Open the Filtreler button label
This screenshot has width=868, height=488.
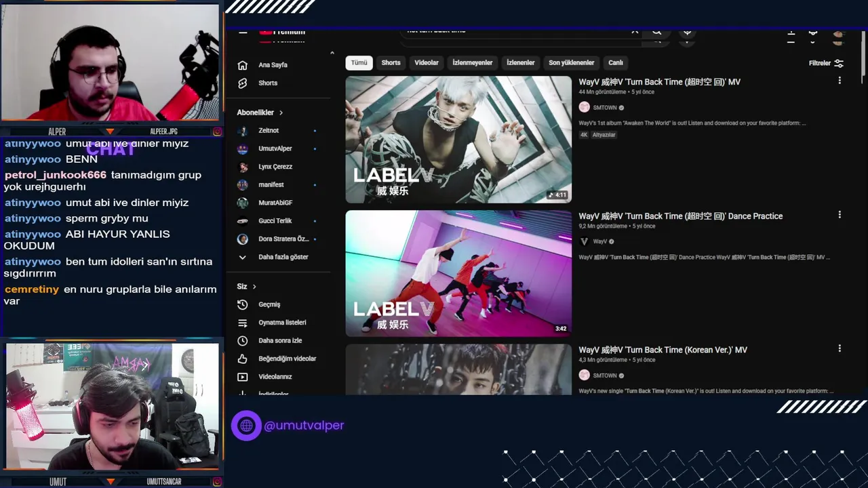[x=820, y=63]
